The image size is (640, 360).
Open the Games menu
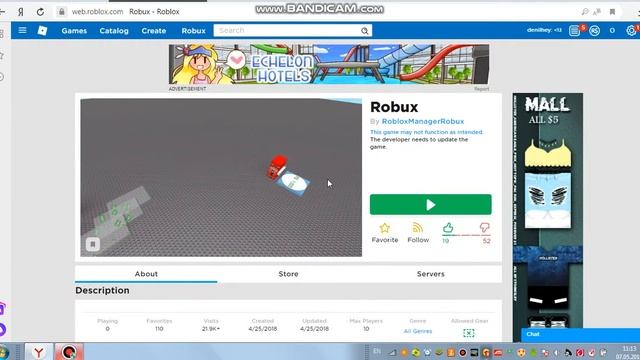point(74,31)
